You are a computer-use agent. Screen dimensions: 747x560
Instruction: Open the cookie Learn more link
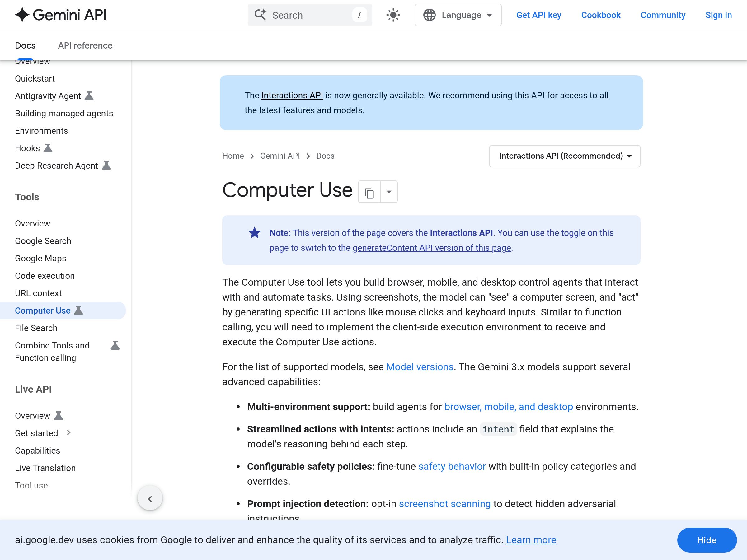pyautogui.click(x=531, y=540)
